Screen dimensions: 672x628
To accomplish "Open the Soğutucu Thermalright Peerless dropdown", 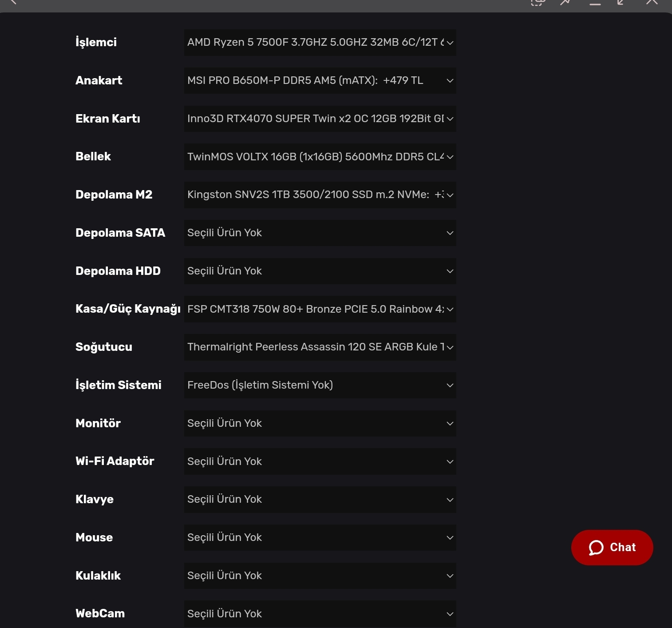I will (x=320, y=347).
